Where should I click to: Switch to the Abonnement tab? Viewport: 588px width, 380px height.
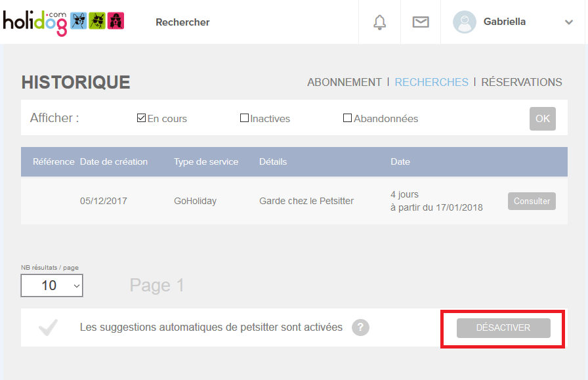(x=344, y=82)
